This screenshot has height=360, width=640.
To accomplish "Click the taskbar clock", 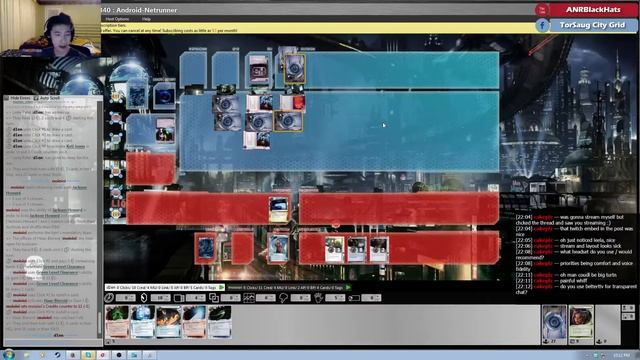I will pos(623,356).
